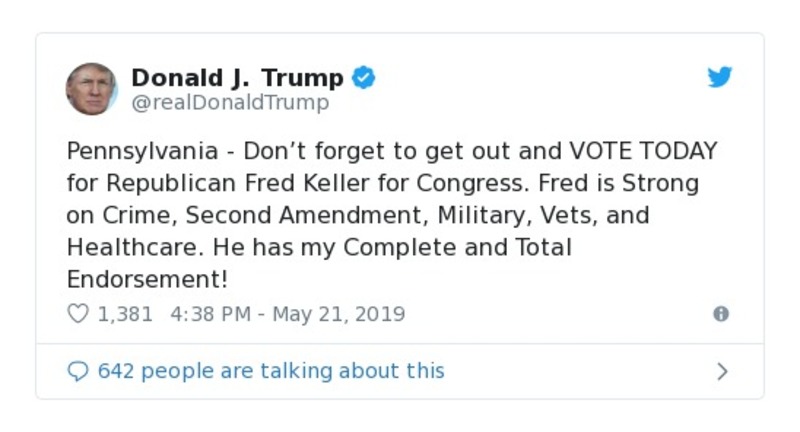Open the tweet info icon
This screenshot has width=800, height=432.
[720, 314]
